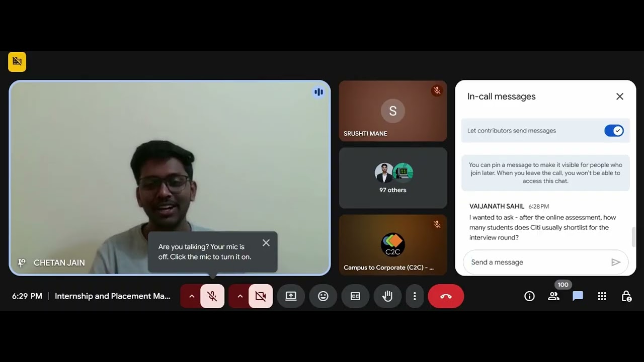Click VAIJANATH SAHIL's Citi shortlist message
644x362 pixels.
[x=543, y=227]
